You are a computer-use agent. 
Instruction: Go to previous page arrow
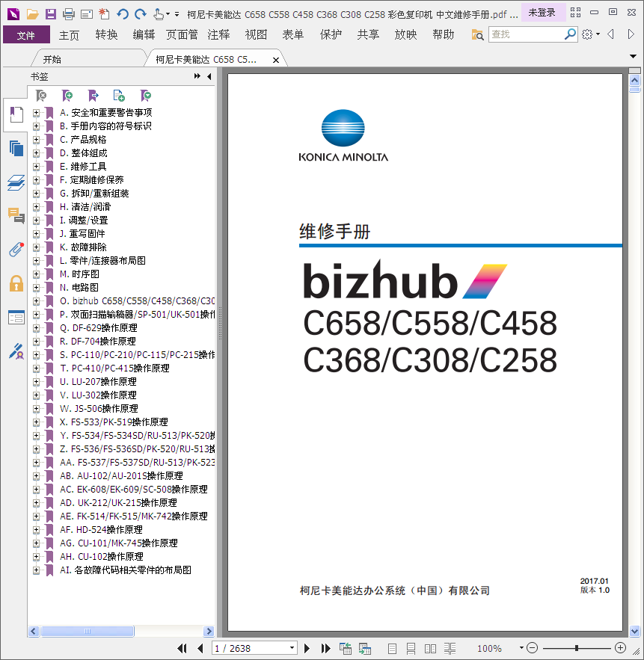pos(200,648)
